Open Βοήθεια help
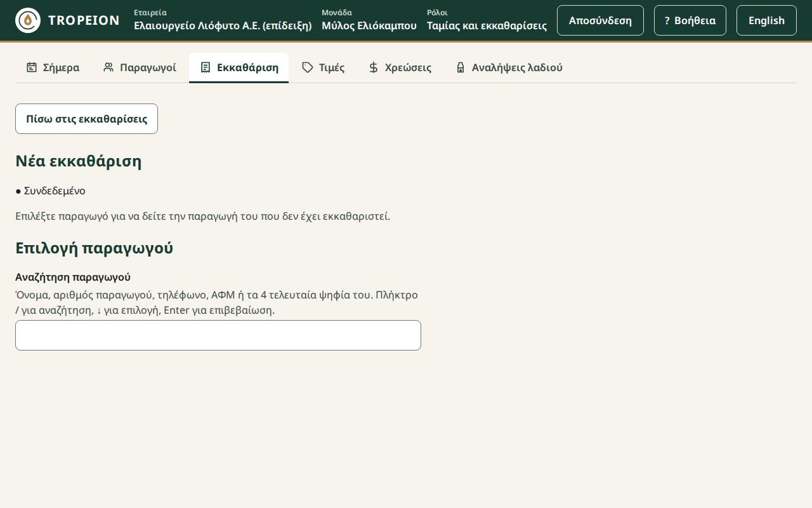Screen dimensions: 812x508 (x=690, y=20)
